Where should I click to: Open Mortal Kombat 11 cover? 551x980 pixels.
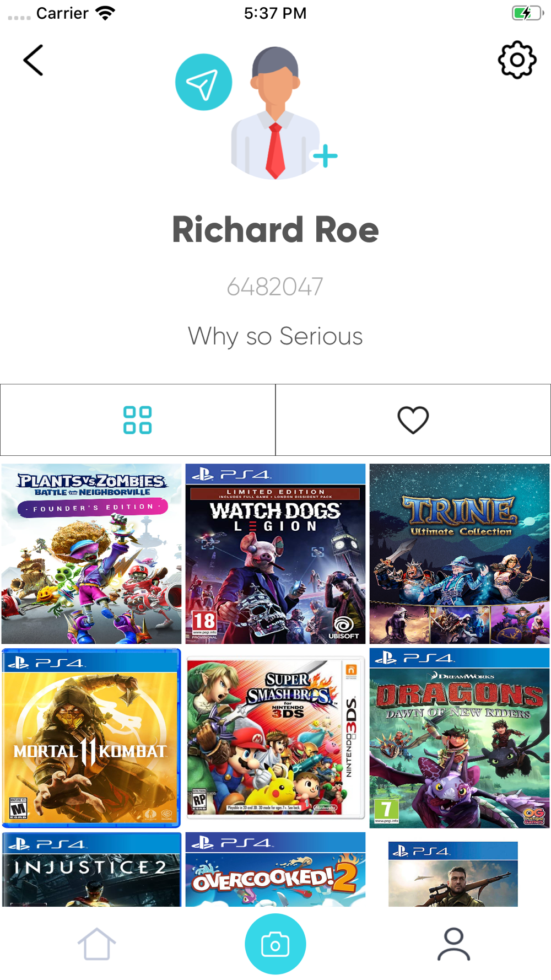(x=91, y=738)
